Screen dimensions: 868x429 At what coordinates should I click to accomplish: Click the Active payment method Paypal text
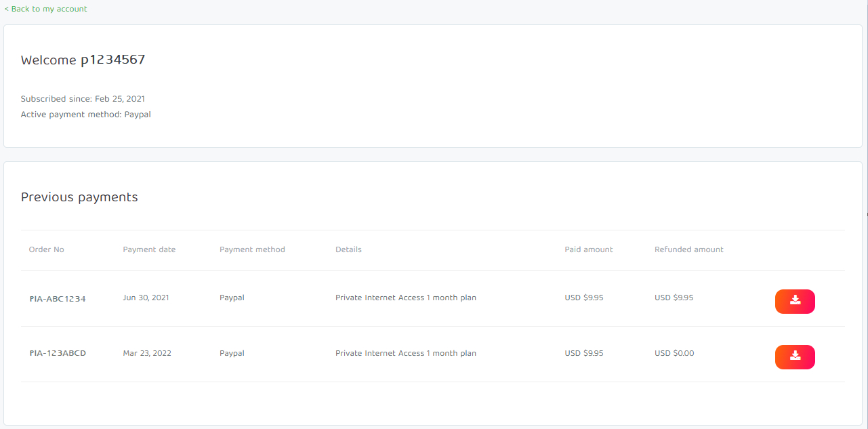[85, 115]
